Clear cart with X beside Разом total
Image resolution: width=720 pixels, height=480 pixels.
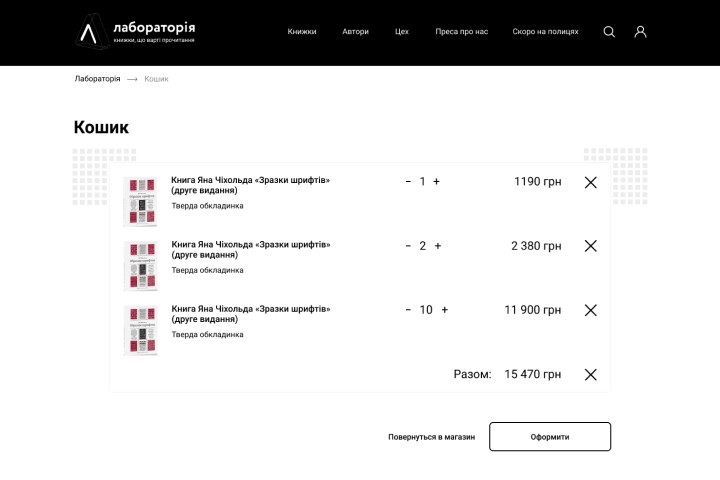[591, 374]
